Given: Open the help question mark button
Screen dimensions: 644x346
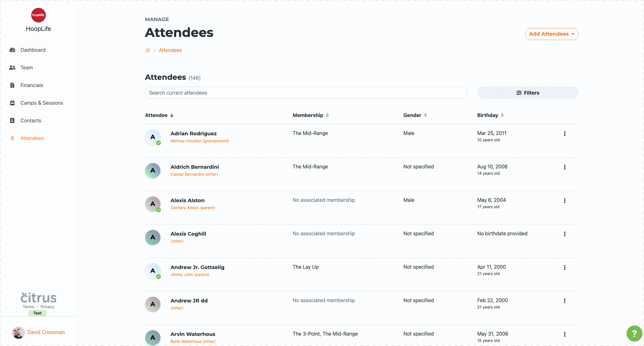Looking at the screenshot, I should pyautogui.click(x=634, y=333).
